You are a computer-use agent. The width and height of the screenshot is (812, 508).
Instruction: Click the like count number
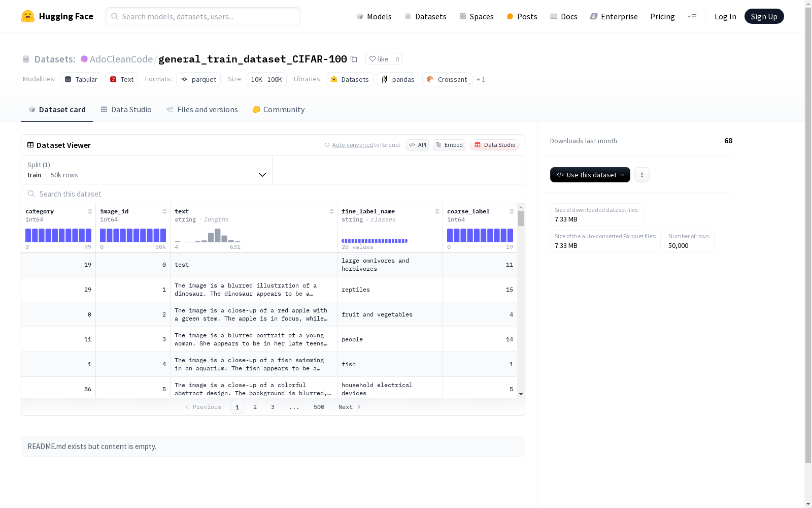pyautogui.click(x=397, y=59)
